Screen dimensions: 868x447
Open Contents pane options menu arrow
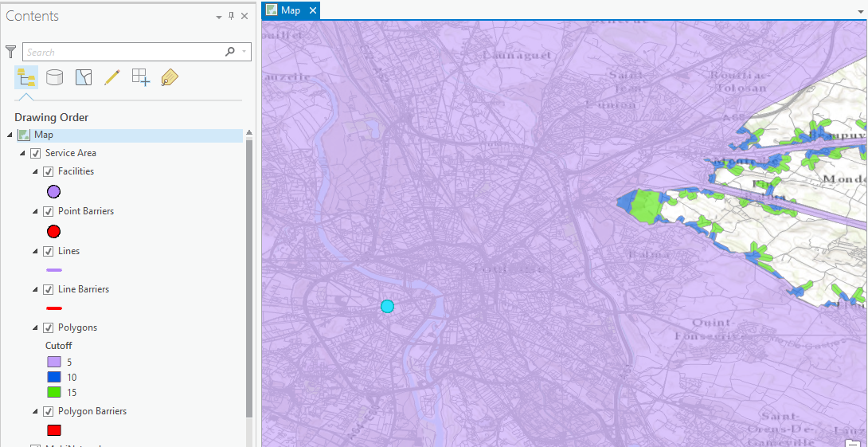click(219, 17)
